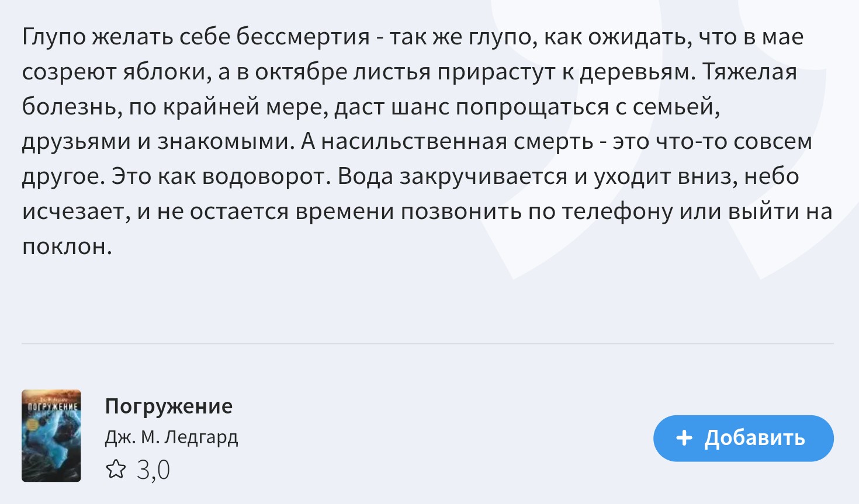Open the Погружение book cover thumbnail
Viewport: 859px width, 504px height.
coord(51,436)
